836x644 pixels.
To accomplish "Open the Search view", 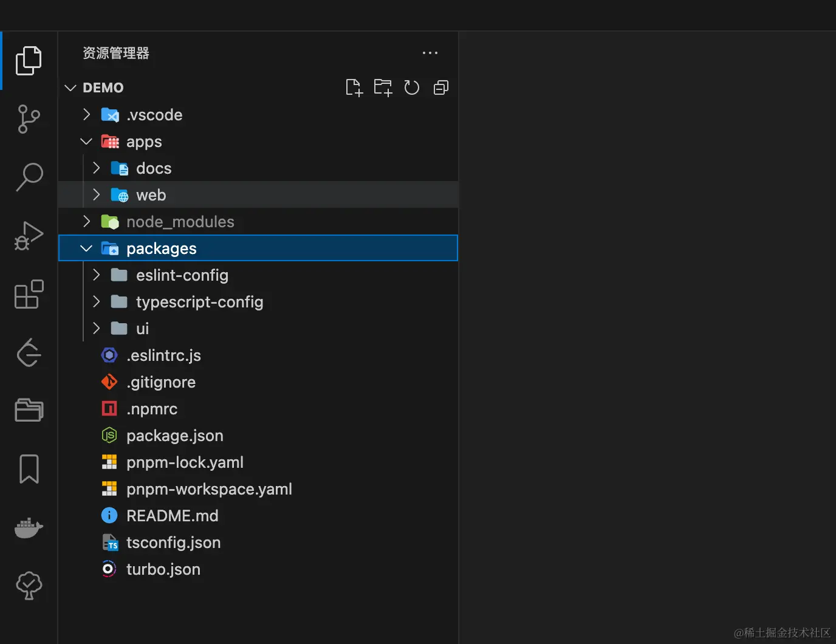I will pyautogui.click(x=29, y=177).
